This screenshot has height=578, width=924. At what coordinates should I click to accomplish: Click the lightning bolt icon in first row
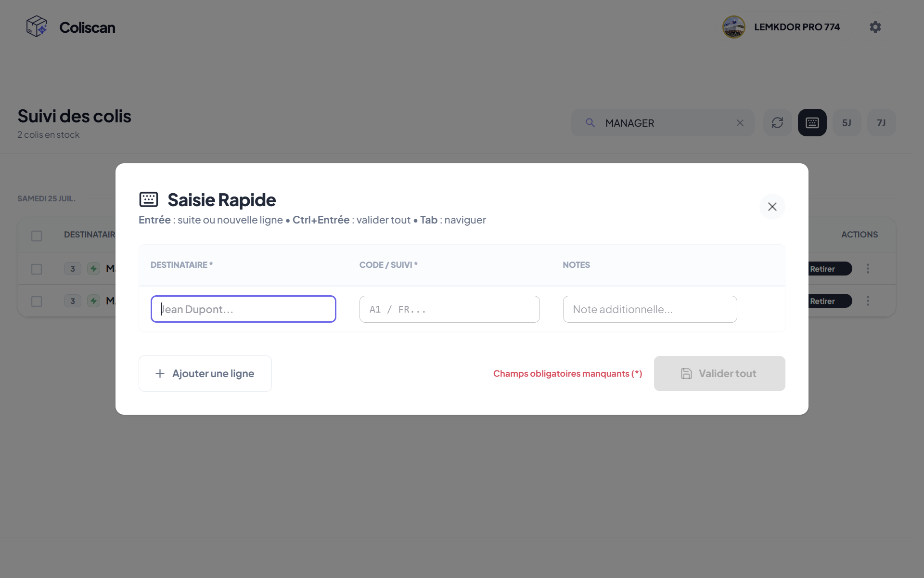(93, 268)
